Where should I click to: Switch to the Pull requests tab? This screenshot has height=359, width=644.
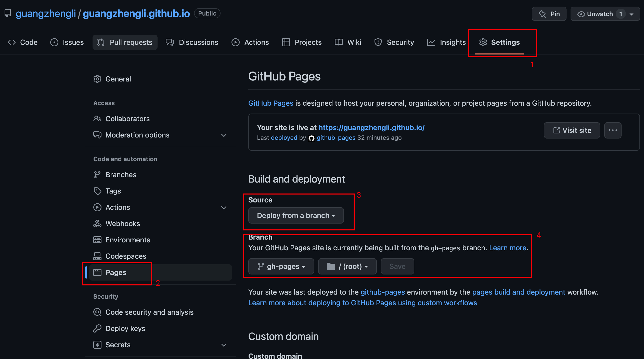pos(125,42)
